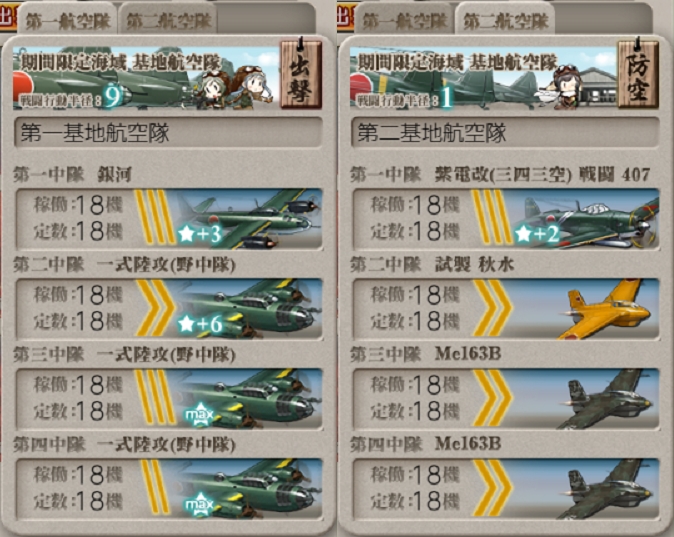Screen dimensions: 674x537
Task: Switch to left panel's 第二航空隊 tab
Action: point(168,21)
